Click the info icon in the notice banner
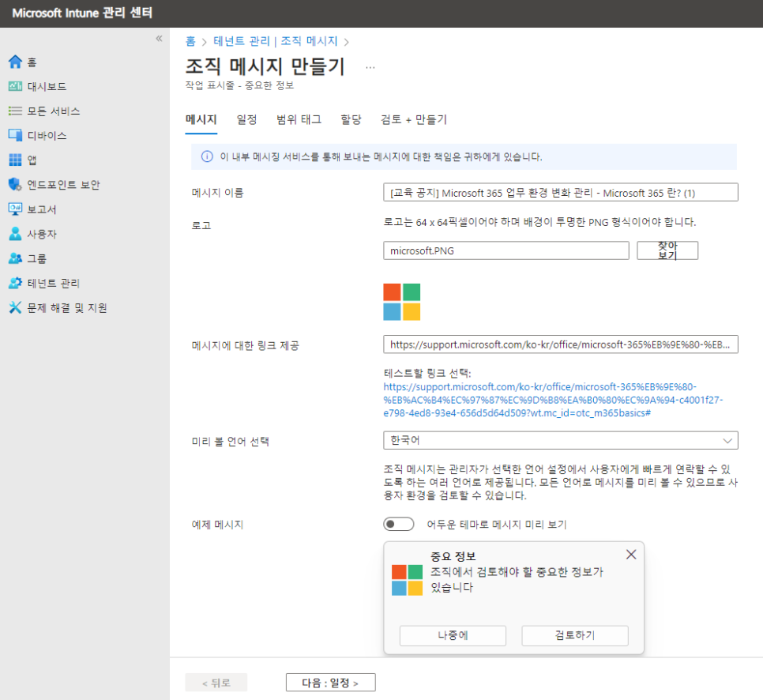The width and height of the screenshot is (763, 700). tap(207, 156)
